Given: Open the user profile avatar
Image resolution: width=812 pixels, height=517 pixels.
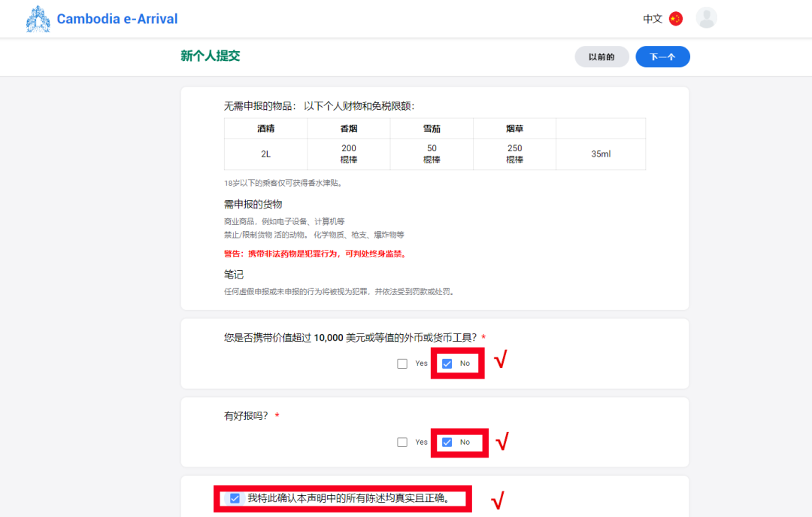Looking at the screenshot, I should [707, 18].
